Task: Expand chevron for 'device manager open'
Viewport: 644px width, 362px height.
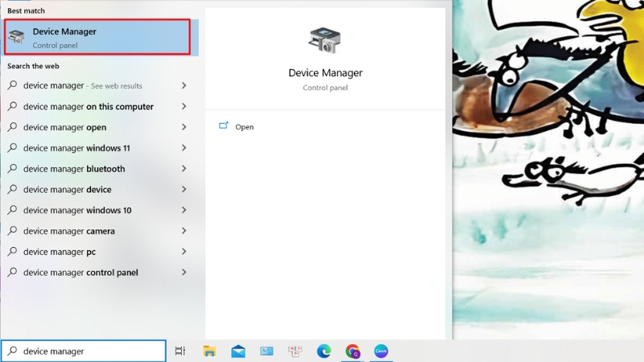Action: 184,127
